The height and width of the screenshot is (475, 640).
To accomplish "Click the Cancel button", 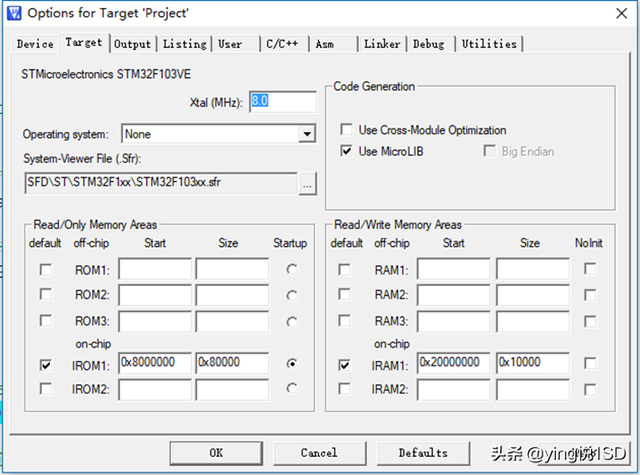I will point(320,453).
